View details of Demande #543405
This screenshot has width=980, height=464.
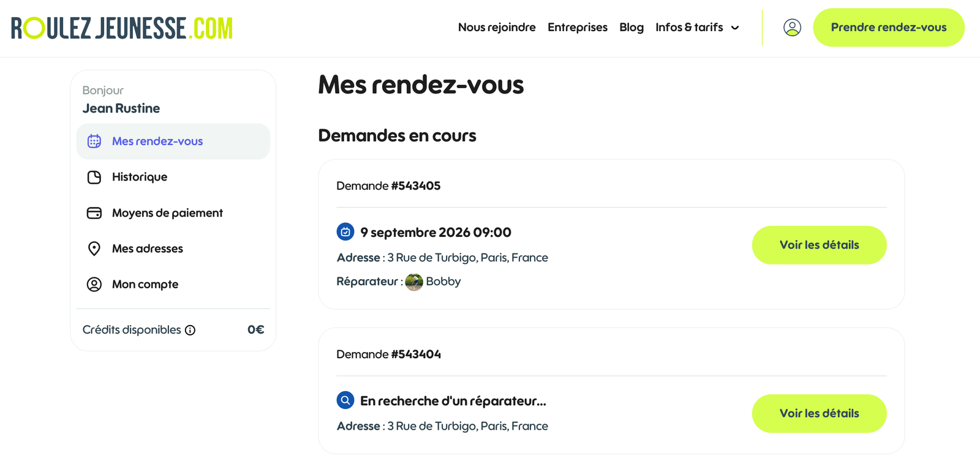pyautogui.click(x=819, y=245)
